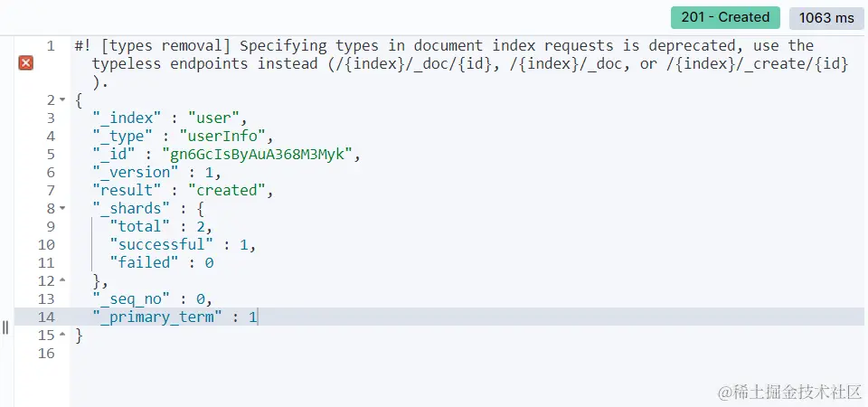Image resolution: width=868 pixels, height=407 pixels.
Task: Click the "_seq_no" key on line 13
Action: [x=131, y=299]
